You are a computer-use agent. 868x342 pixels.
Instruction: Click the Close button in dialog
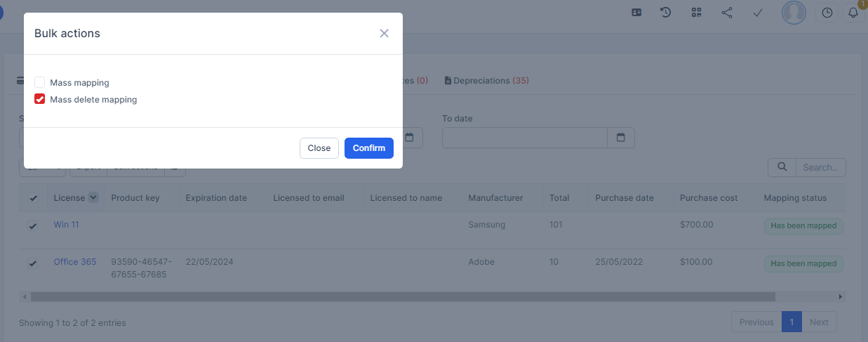point(319,148)
